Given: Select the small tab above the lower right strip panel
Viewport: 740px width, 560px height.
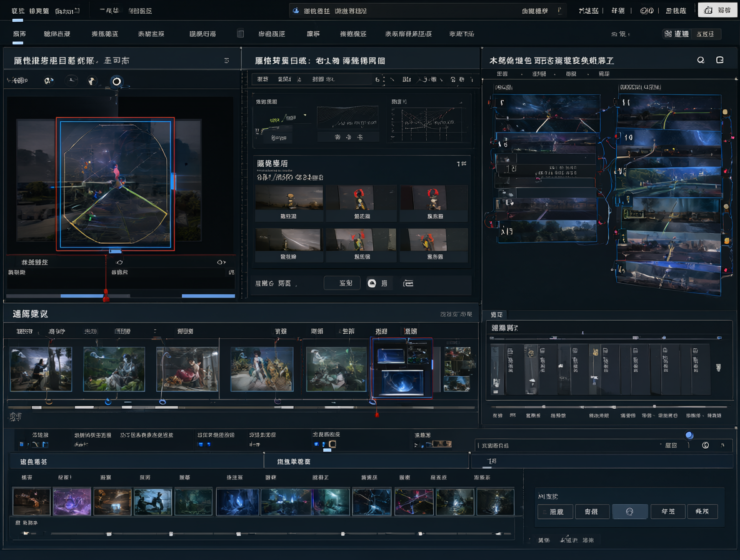Looking at the screenshot, I should (x=496, y=314).
